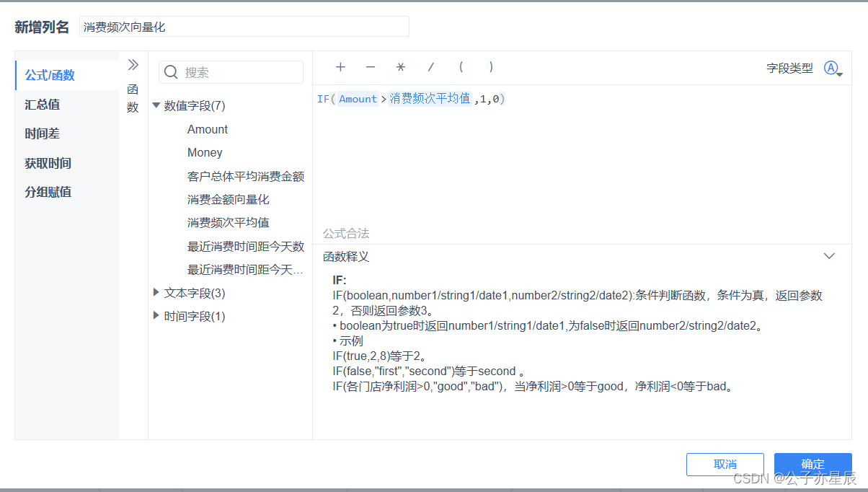Insert the multiplication operator icon
The image size is (868, 492).
click(400, 67)
